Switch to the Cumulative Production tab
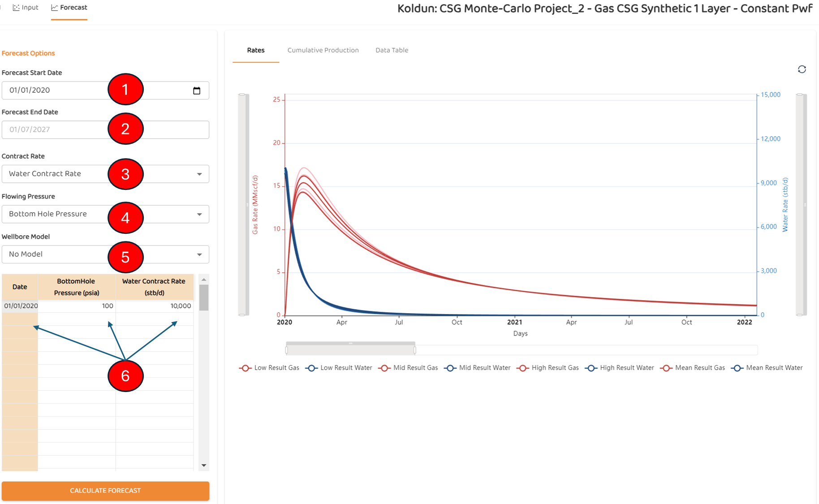The height and width of the screenshot is (504, 819). (323, 50)
